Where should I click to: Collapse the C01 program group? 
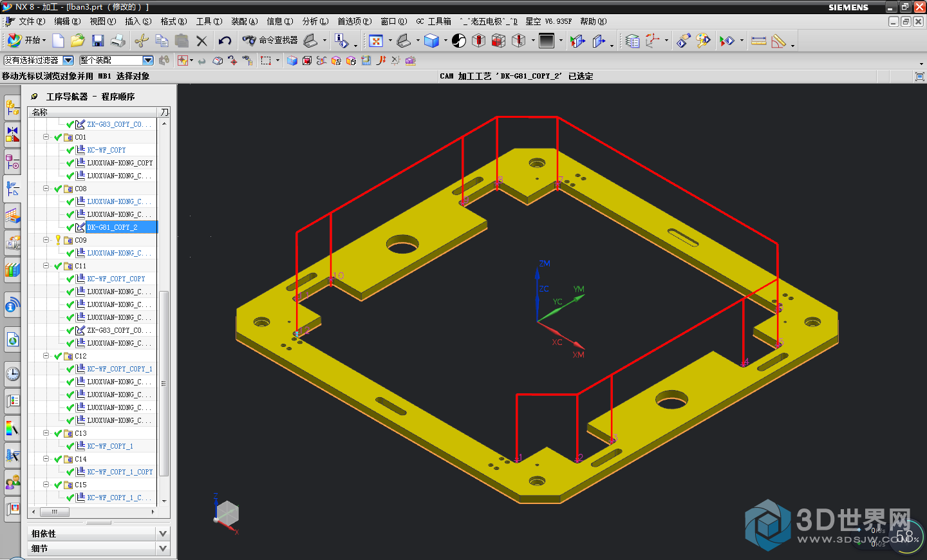tap(46, 137)
